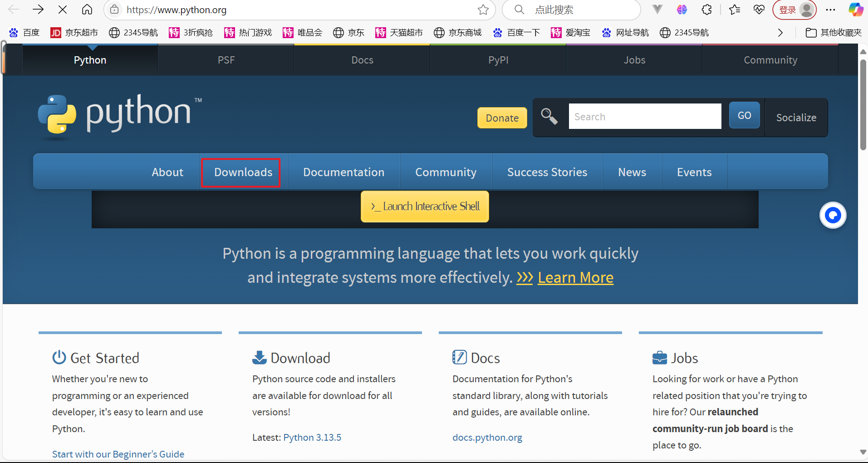The width and height of the screenshot is (868, 463).
Task: Bookmark this page with the star
Action: click(x=483, y=10)
